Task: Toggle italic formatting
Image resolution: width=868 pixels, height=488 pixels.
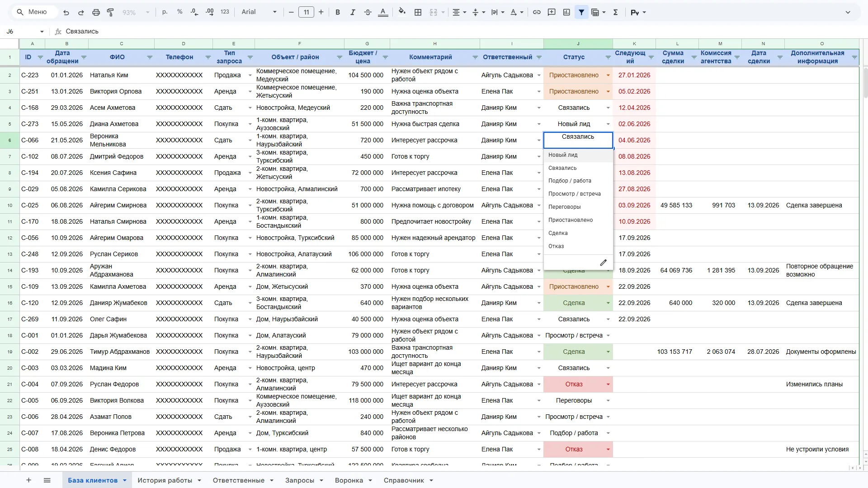Action: (x=353, y=12)
